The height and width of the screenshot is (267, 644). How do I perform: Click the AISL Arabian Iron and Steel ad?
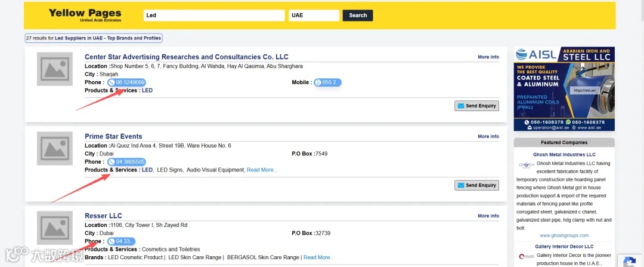point(564,88)
